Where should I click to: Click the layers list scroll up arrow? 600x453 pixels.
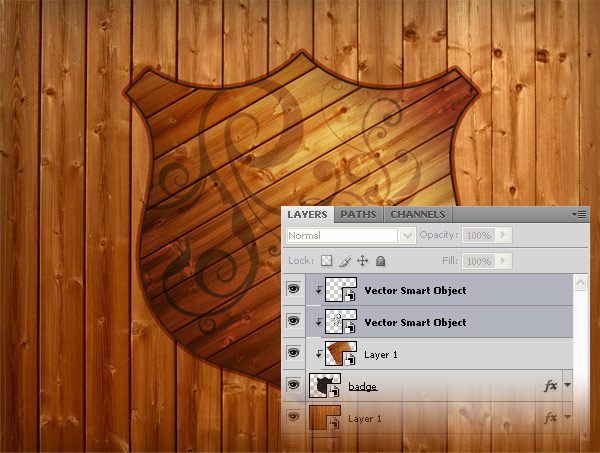coord(580,283)
